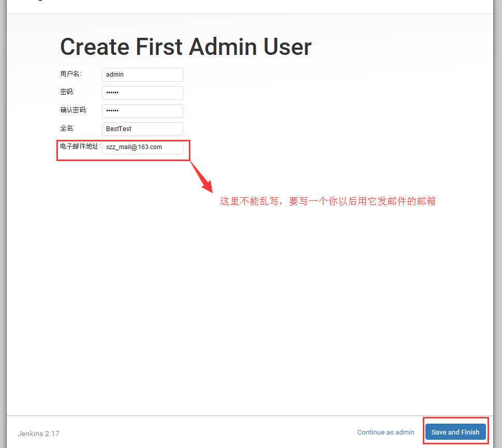Click the 密码 label above 确认密码
The width and height of the screenshot is (502, 448).
(67, 92)
